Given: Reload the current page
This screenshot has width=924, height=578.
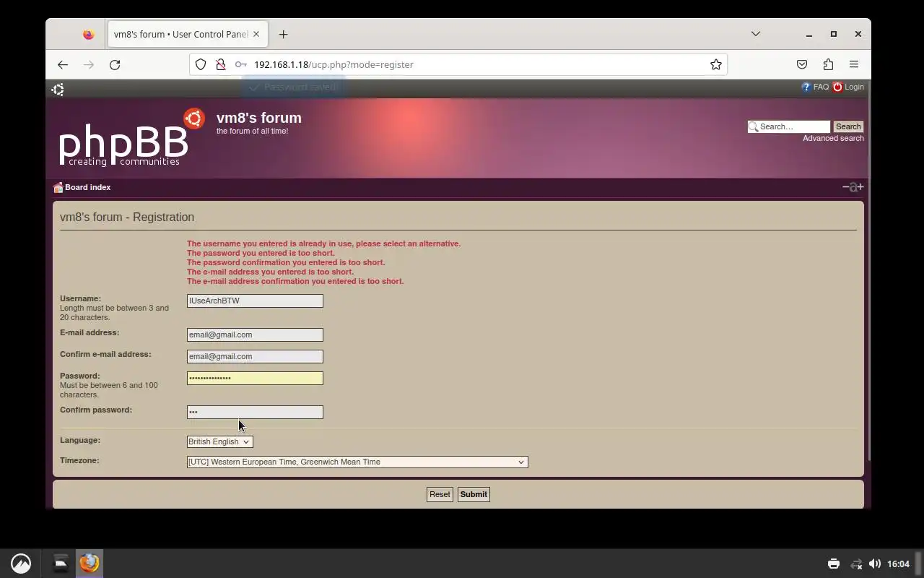Looking at the screenshot, I should click(115, 64).
